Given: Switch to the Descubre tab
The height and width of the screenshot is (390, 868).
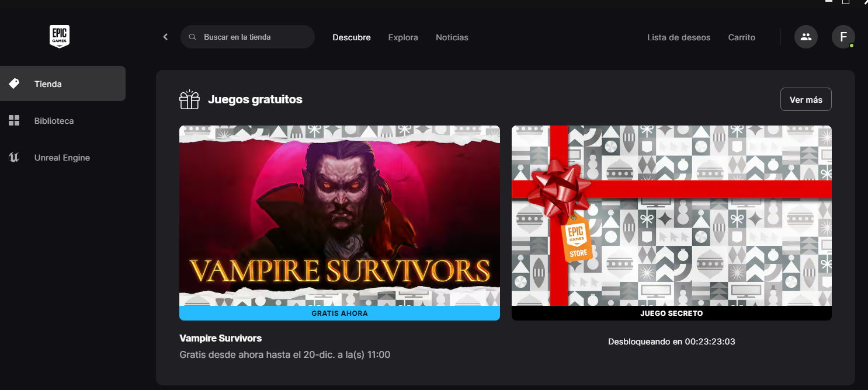Looking at the screenshot, I should pyautogui.click(x=352, y=37).
